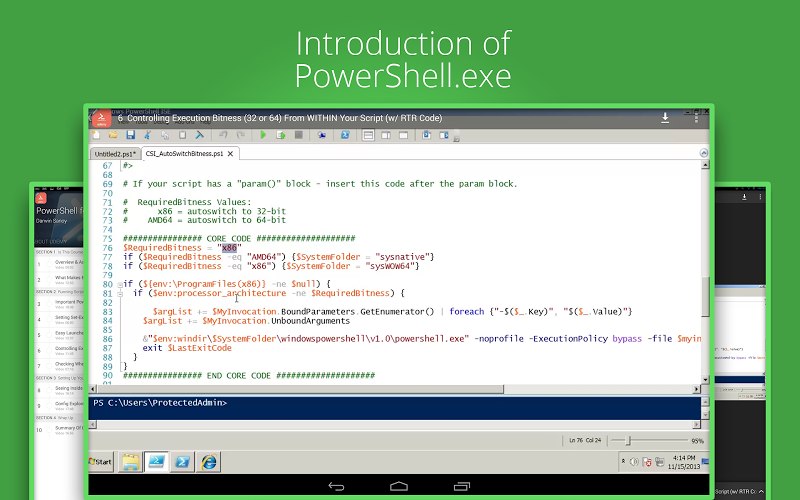Click the Start button on the taskbar

[x=101, y=462]
